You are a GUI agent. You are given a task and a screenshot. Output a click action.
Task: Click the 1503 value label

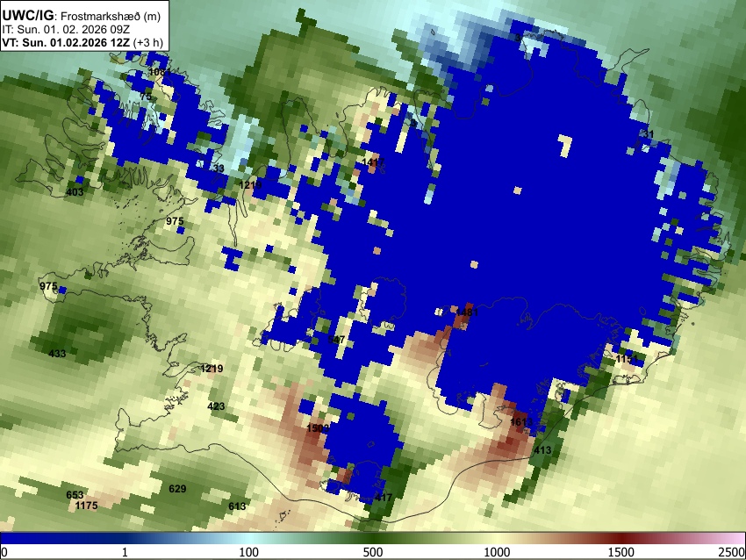tap(318, 428)
